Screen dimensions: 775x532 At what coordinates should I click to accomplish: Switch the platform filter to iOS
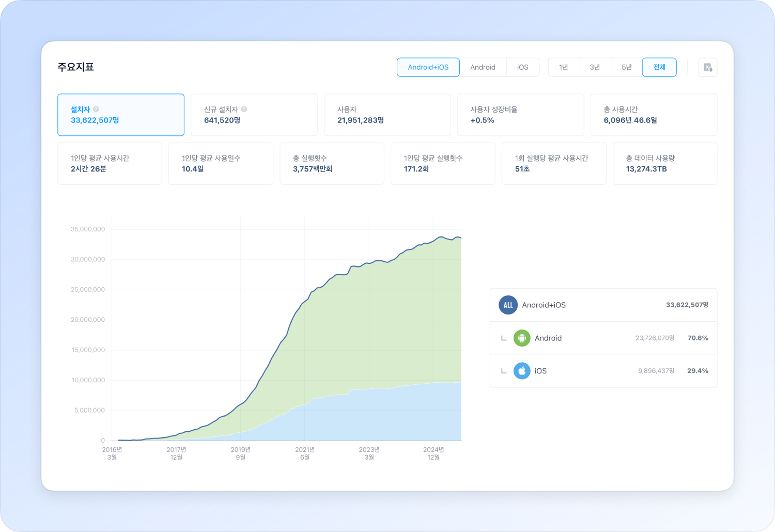coord(522,67)
